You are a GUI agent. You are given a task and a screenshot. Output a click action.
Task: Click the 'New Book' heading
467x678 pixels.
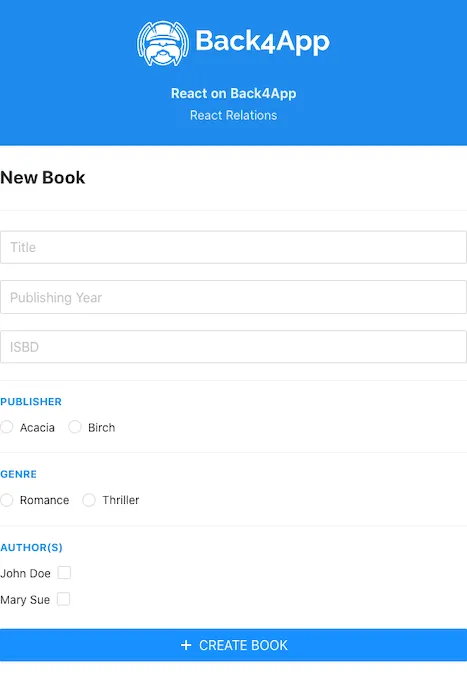[x=43, y=178]
